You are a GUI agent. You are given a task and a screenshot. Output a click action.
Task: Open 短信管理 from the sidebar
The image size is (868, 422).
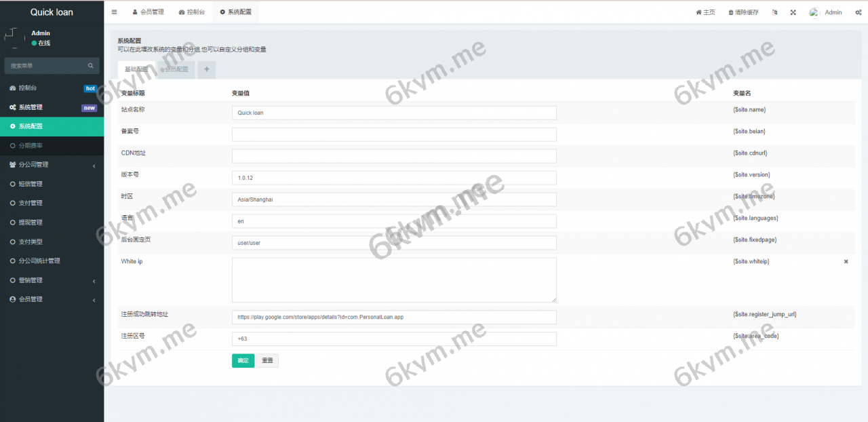point(31,184)
